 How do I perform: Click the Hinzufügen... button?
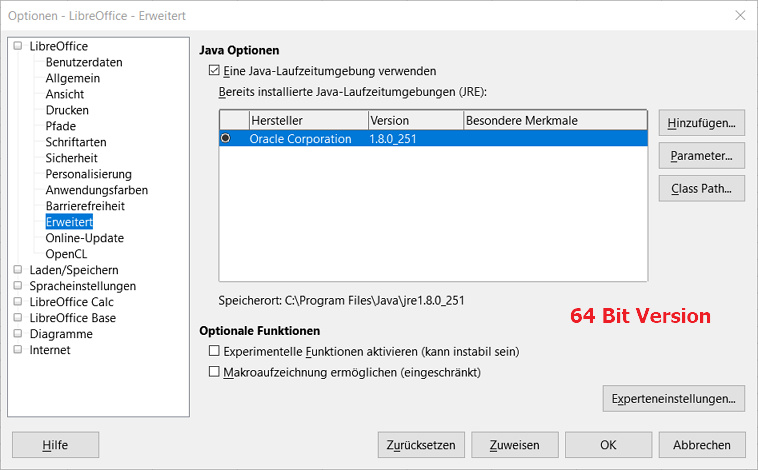click(701, 123)
